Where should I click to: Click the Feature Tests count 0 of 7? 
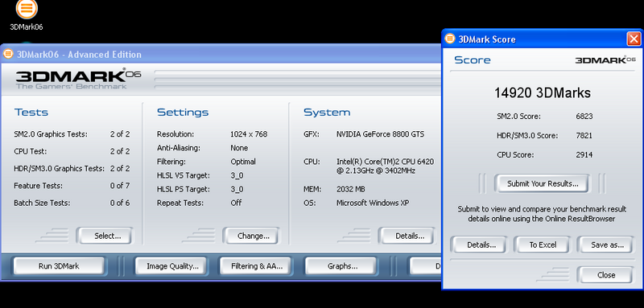coord(120,186)
